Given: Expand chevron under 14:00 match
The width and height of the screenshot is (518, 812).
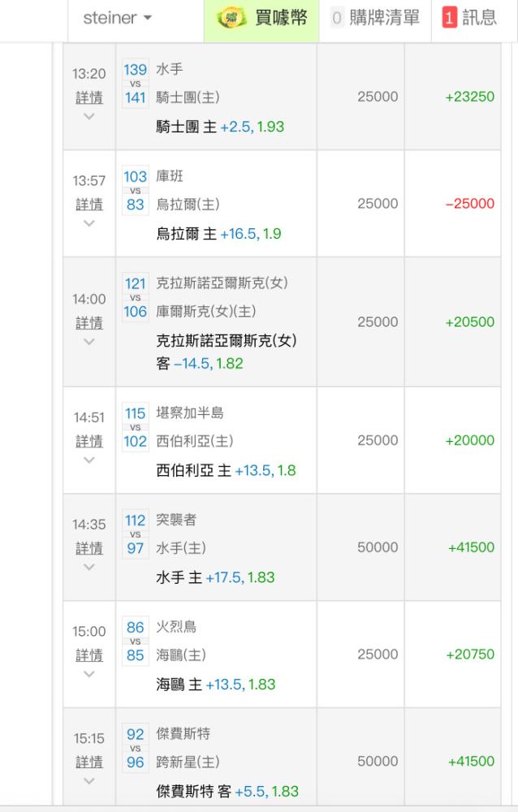Looking at the screenshot, I should tap(89, 342).
